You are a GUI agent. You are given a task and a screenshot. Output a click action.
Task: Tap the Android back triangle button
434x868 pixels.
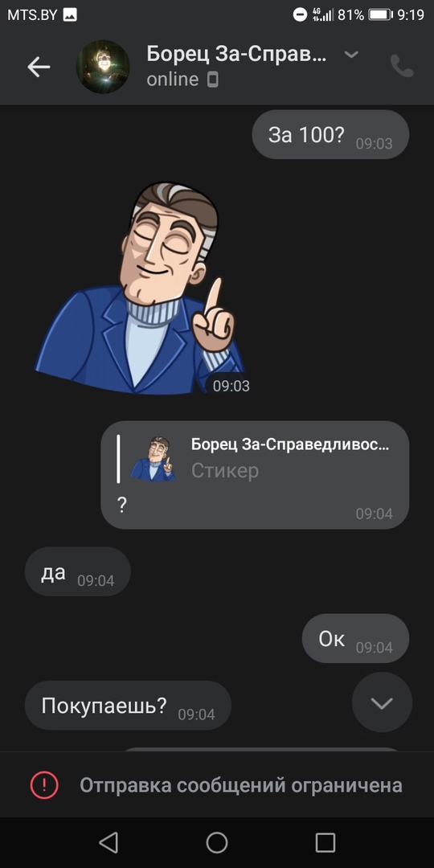(x=108, y=842)
